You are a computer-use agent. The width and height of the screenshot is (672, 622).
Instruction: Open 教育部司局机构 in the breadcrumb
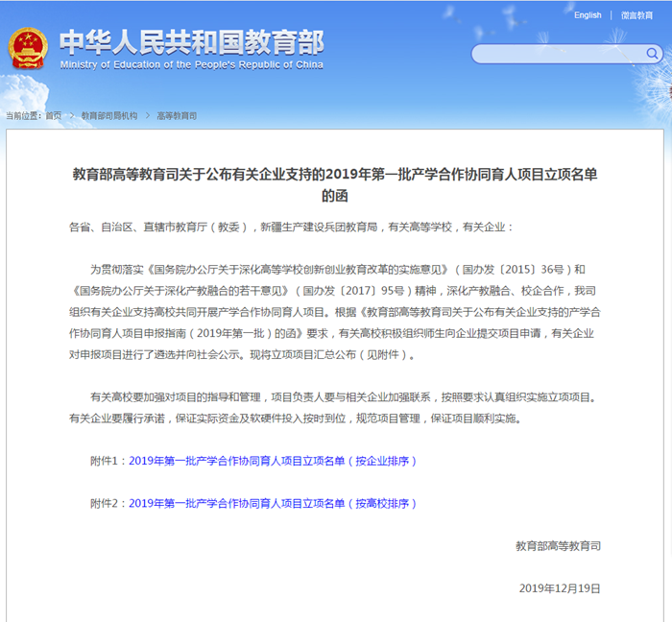click(109, 115)
